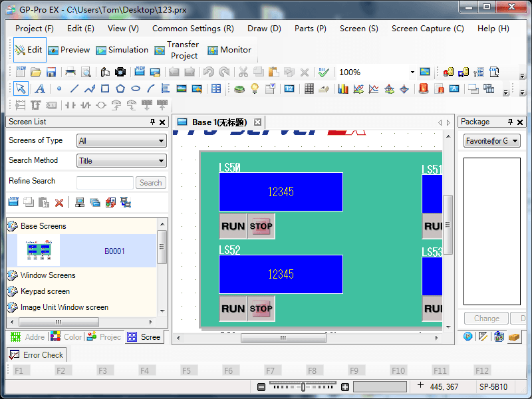Open the 100% zoom level dropdown

(x=412, y=72)
